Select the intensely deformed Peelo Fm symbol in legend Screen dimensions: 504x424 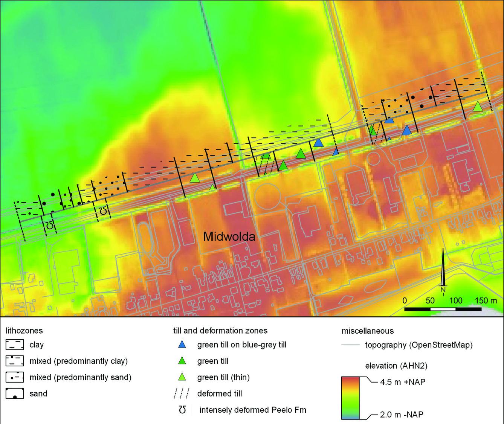(182, 410)
